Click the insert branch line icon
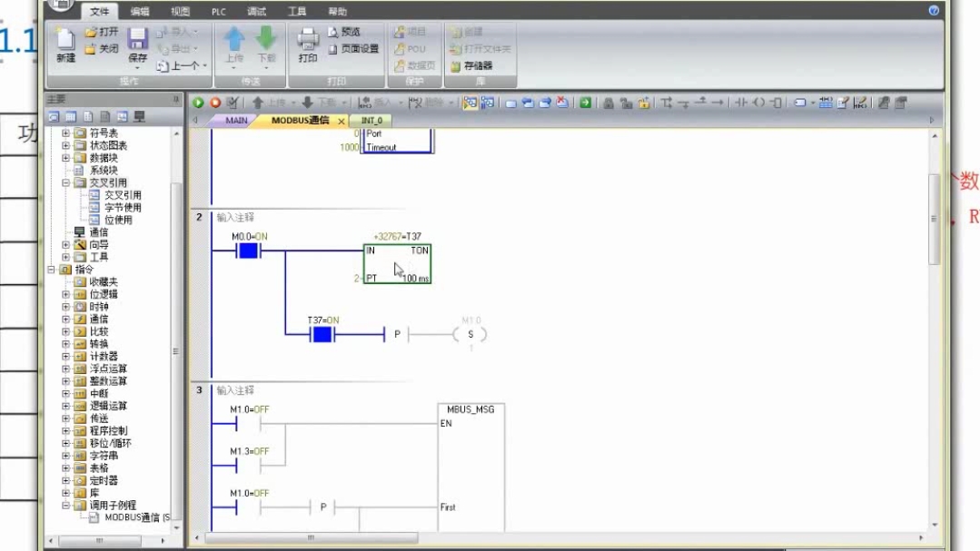980x551 pixels. point(667,103)
